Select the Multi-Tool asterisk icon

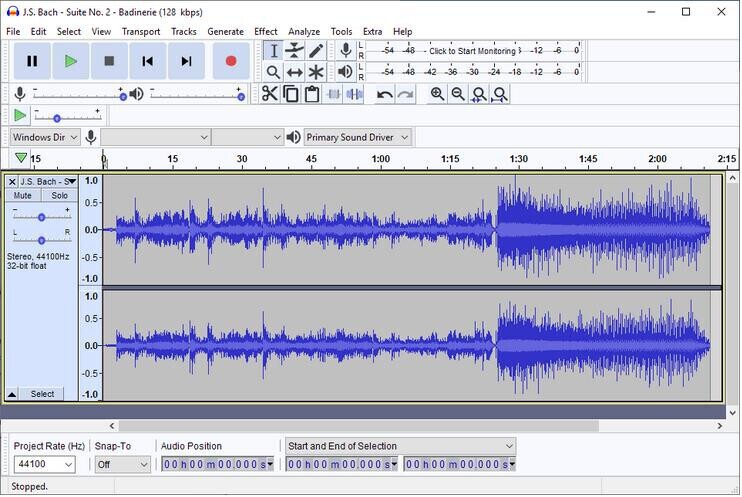coord(316,72)
